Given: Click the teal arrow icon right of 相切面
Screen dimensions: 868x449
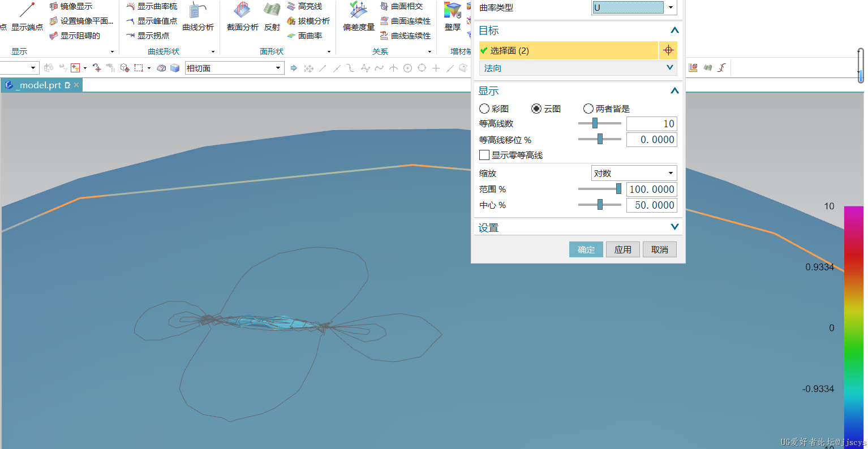Looking at the screenshot, I should (x=294, y=68).
